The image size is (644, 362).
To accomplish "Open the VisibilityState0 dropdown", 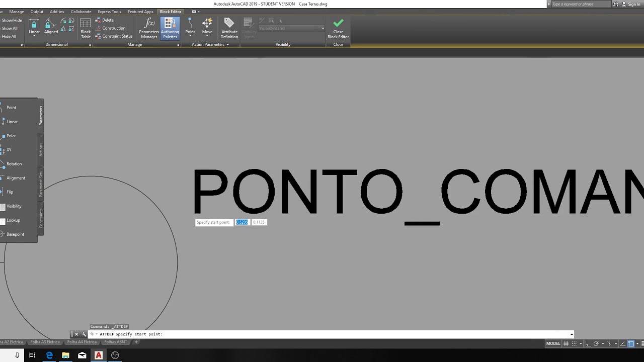I will 292,29.
